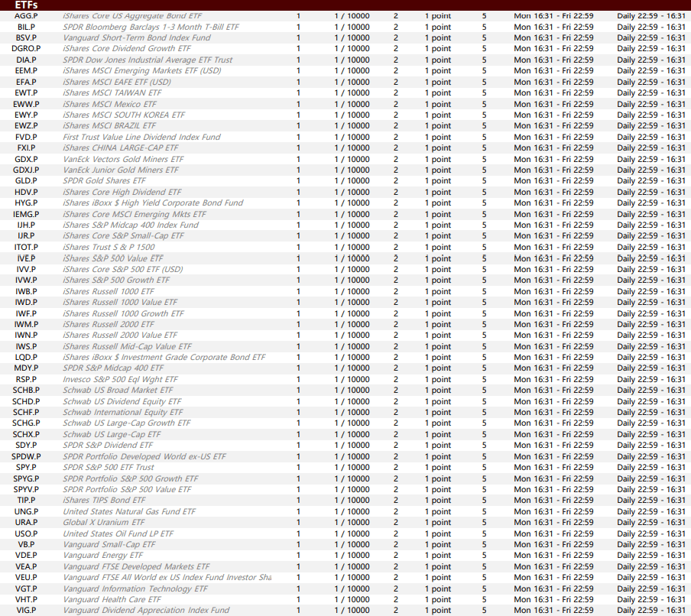
Task: Select the VIG.P ticker cell
Action: click(26, 611)
